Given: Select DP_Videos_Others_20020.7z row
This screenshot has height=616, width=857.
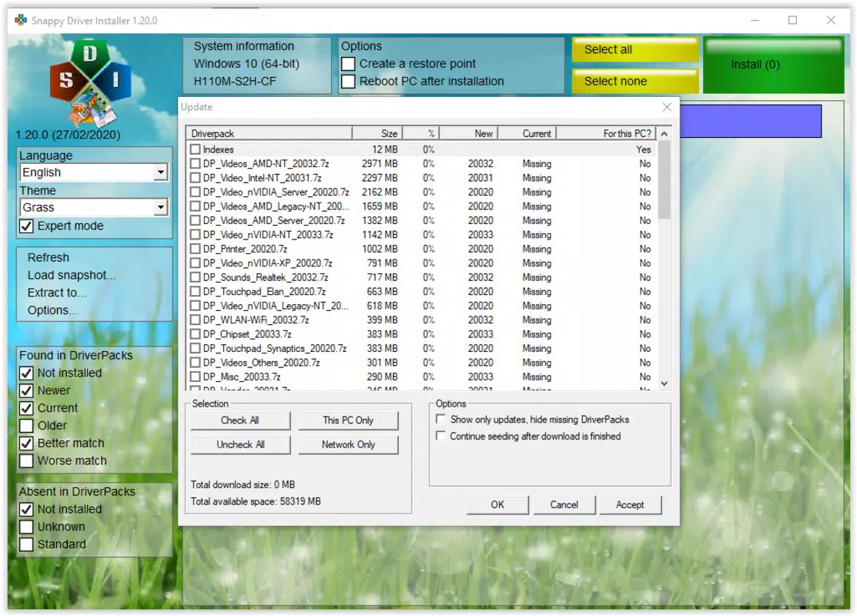Looking at the screenshot, I should coord(421,363).
